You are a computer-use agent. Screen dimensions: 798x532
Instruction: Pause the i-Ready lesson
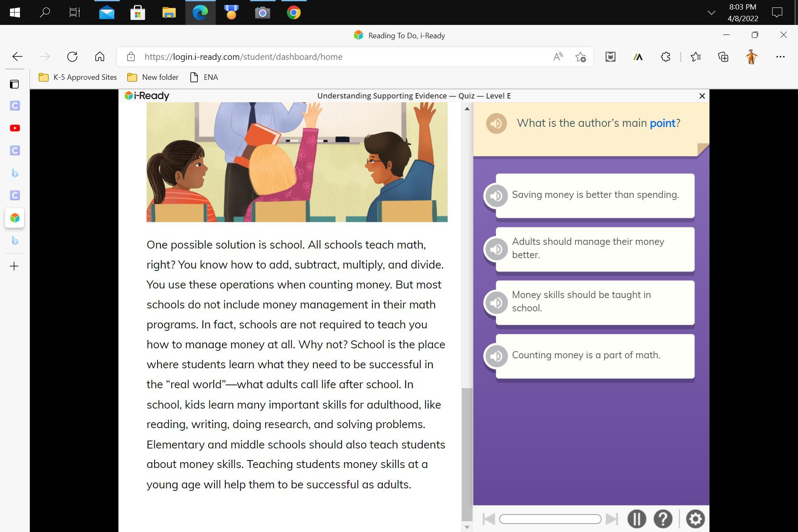(636, 519)
